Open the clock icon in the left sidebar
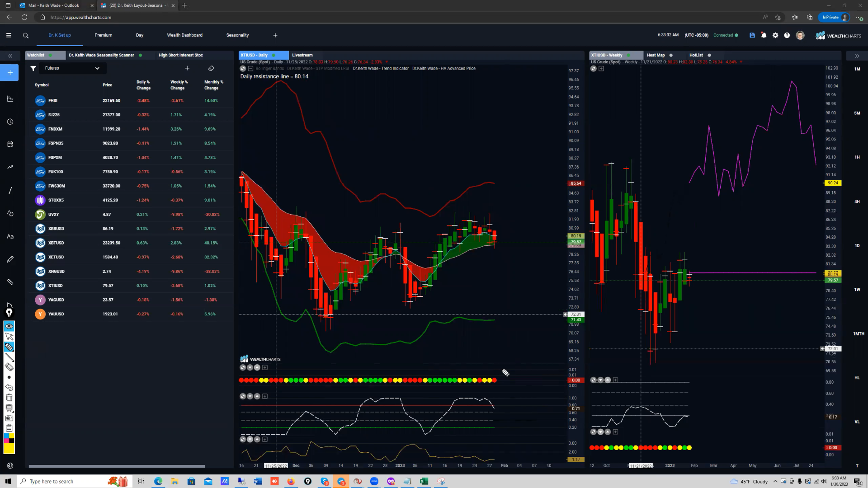Screen dimensions: 868x488 [x=10, y=122]
